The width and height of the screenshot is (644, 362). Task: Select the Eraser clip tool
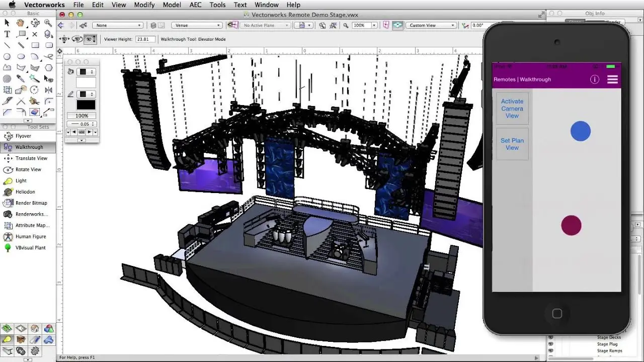point(35,113)
